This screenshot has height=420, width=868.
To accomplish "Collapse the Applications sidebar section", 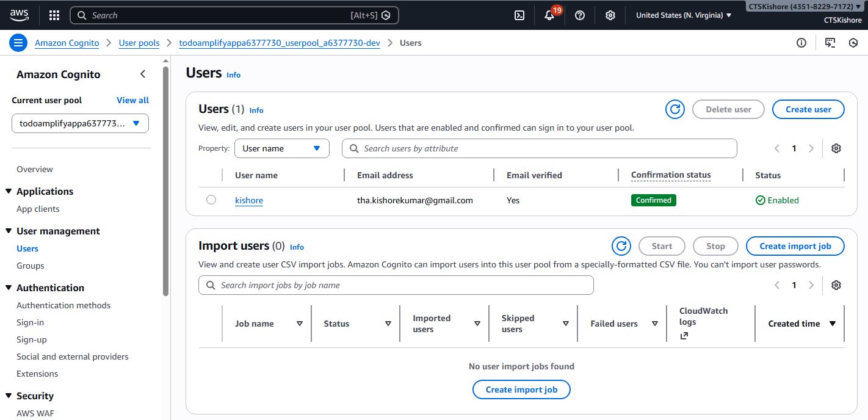I will point(9,191).
